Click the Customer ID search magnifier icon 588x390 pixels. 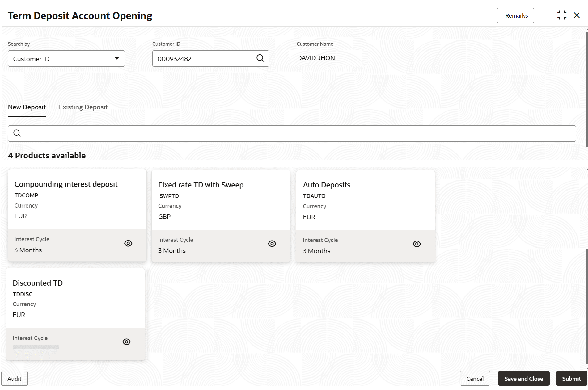pos(260,58)
